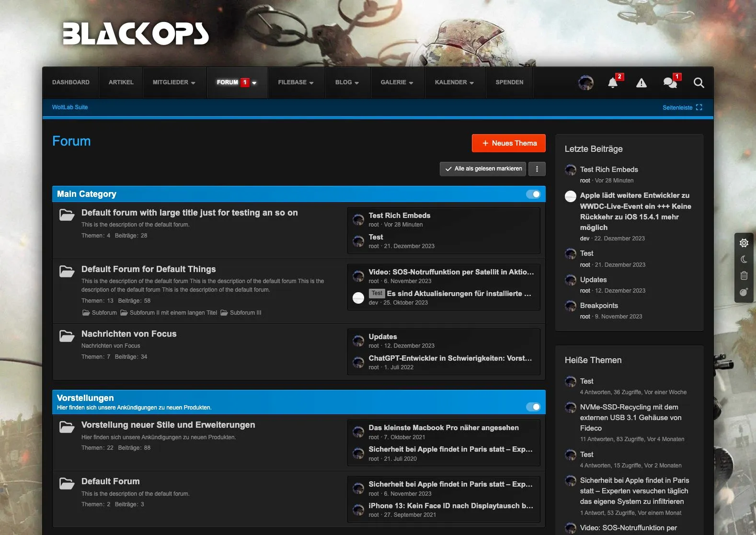Click the BlackOps site logo
Image resolution: width=756 pixels, height=535 pixels.
136,34
